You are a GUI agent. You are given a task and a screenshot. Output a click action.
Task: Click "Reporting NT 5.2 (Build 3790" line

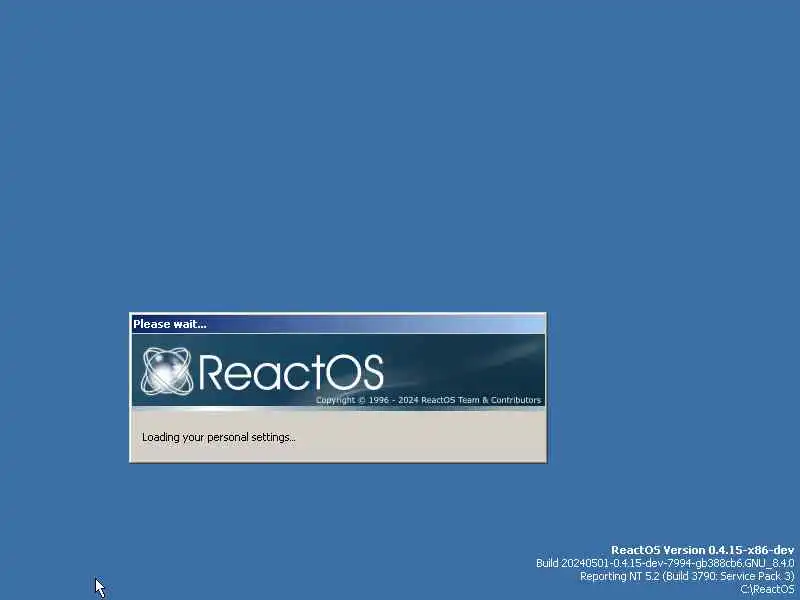(687, 576)
